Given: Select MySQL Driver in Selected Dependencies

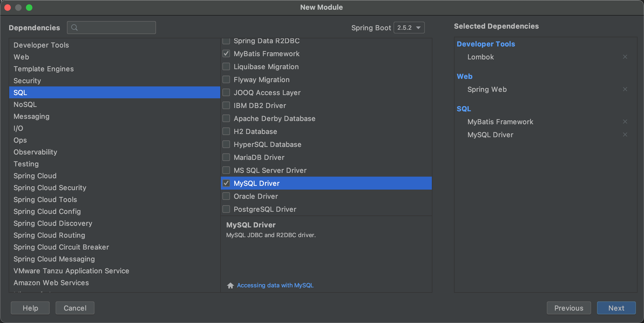Looking at the screenshot, I should [x=490, y=135].
